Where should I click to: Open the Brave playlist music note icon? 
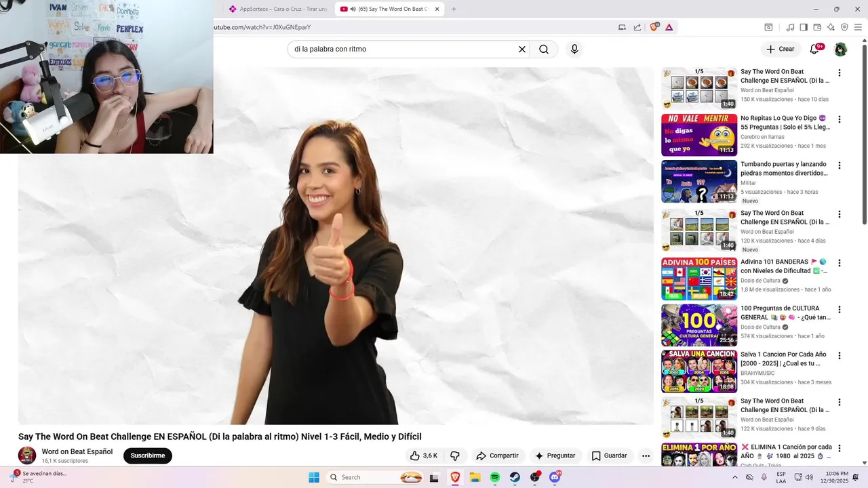point(790,27)
